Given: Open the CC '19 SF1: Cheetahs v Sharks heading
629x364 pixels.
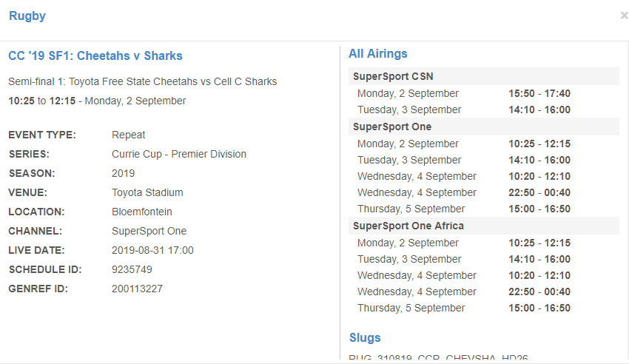Looking at the screenshot, I should point(95,55).
